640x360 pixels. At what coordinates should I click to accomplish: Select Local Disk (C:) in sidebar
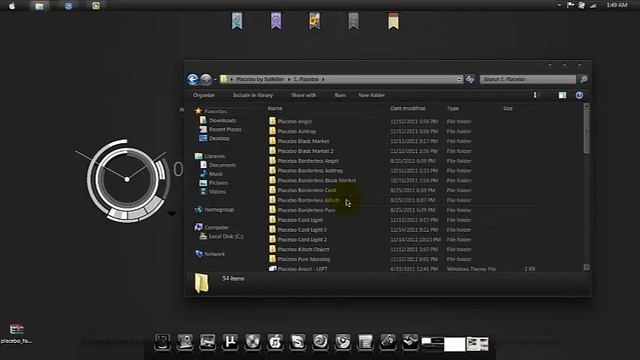click(226, 236)
